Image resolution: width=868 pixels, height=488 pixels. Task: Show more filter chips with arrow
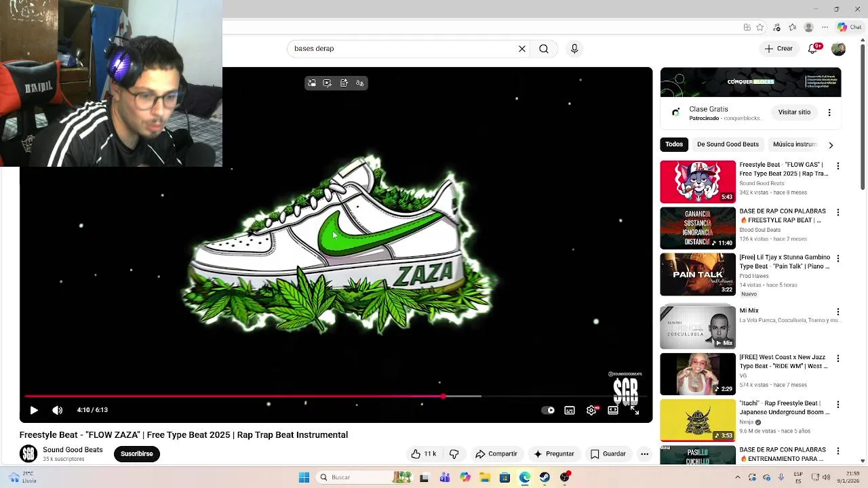[831, 145]
